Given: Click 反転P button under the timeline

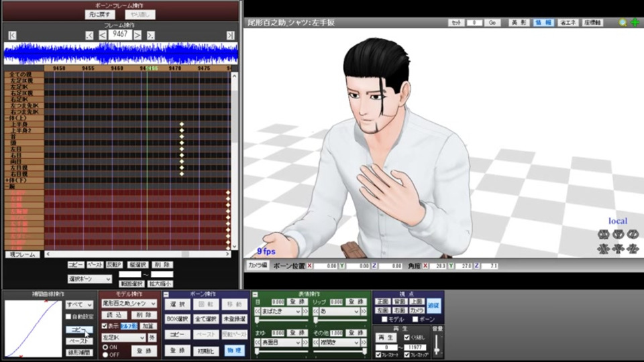Looking at the screenshot, I should coord(115,265).
